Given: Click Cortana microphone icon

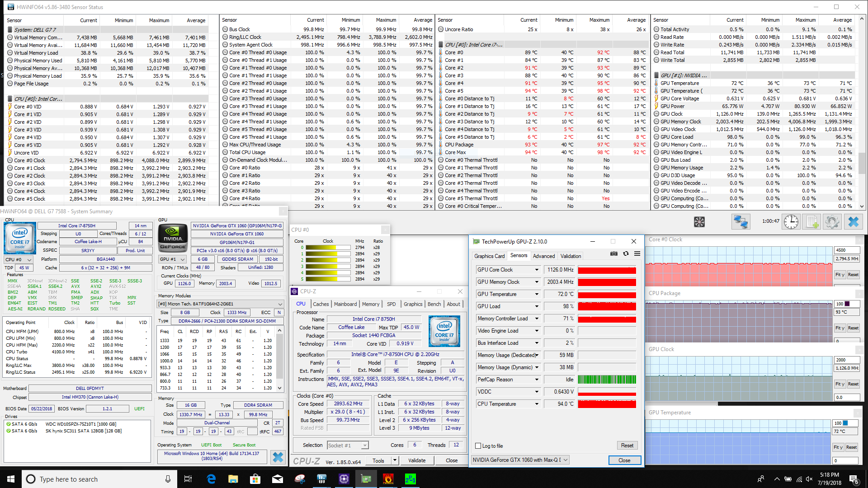Looking at the screenshot, I should 168,479.
